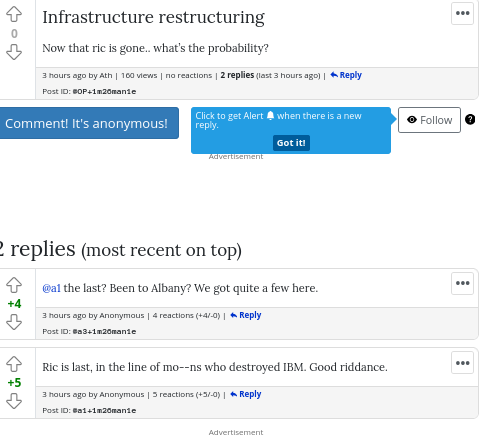This screenshot has height=448, width=501.
Task: Click the '4 reactions (+4/-0)' text
Action: point(186,316)
